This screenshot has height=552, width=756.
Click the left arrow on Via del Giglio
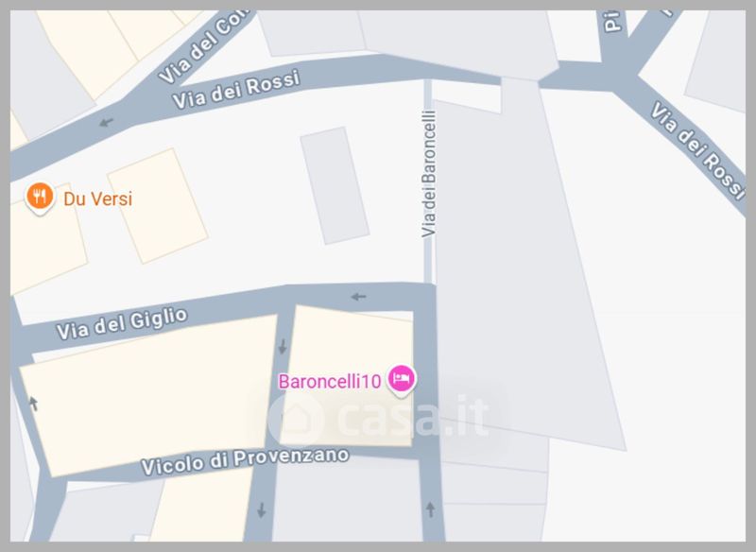coord(358,297)
